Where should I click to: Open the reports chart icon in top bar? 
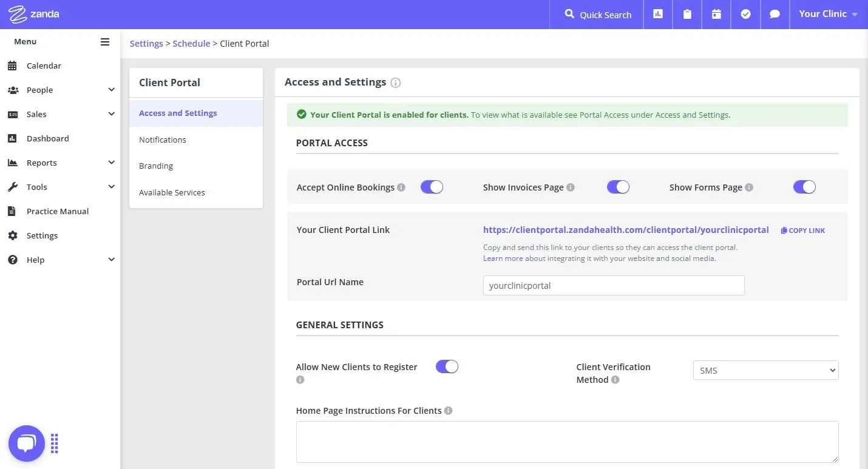[x=658, y=14]
